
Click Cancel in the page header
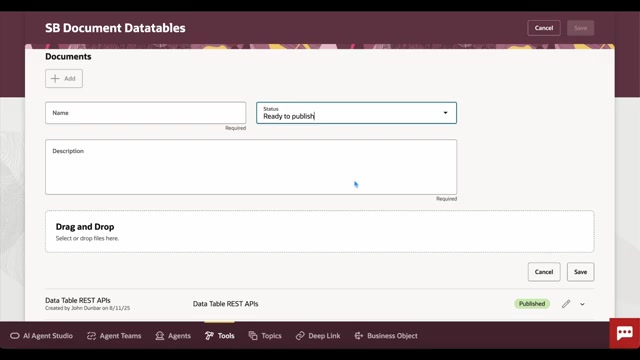pos(544,28)
